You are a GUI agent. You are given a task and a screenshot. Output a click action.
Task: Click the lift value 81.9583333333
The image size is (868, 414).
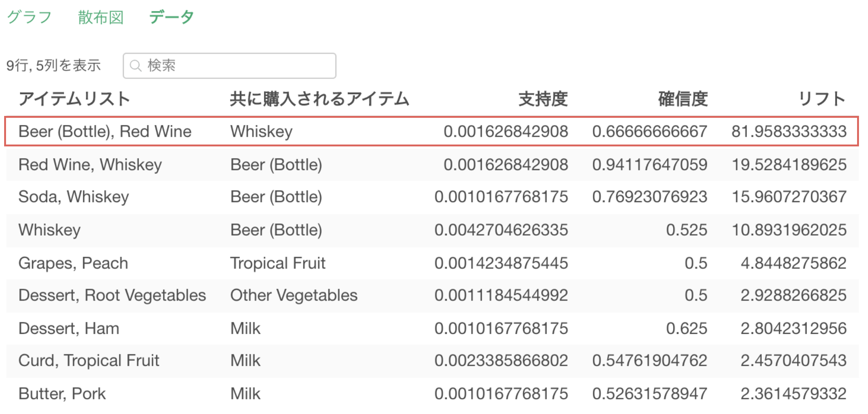coord(789,131)
